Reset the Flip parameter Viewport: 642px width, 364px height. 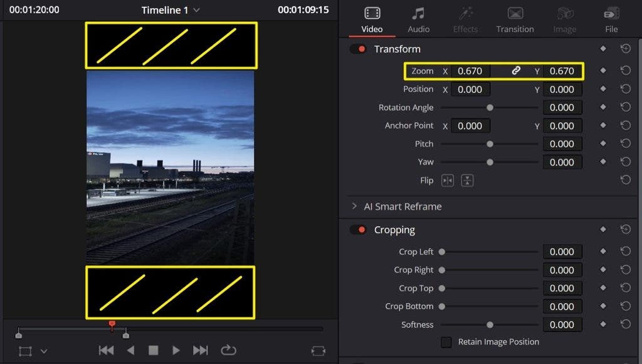pyautogui.click(x=626, y=180)
